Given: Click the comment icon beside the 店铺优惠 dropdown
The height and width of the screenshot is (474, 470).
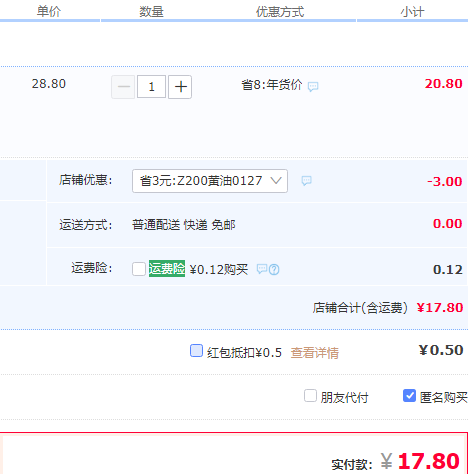Looking at the screenshot, I should 306,181.
